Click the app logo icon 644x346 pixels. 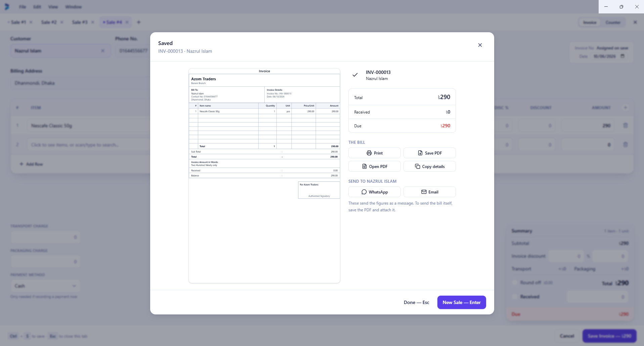(x=7, y=7)
